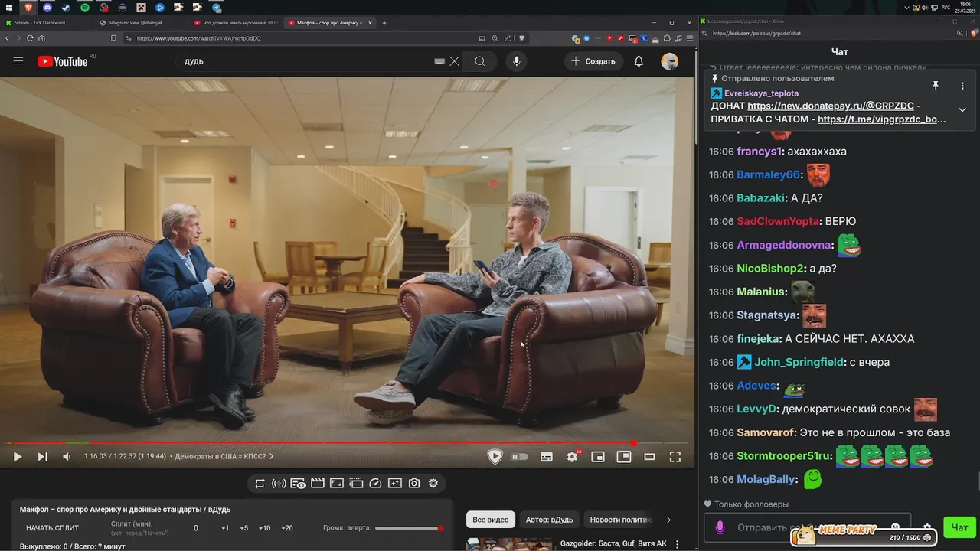Switch to 'Stream - Kick Dashboard' tab
The height and width of the screenshot is (551, 980).
(x=46, y=23)
